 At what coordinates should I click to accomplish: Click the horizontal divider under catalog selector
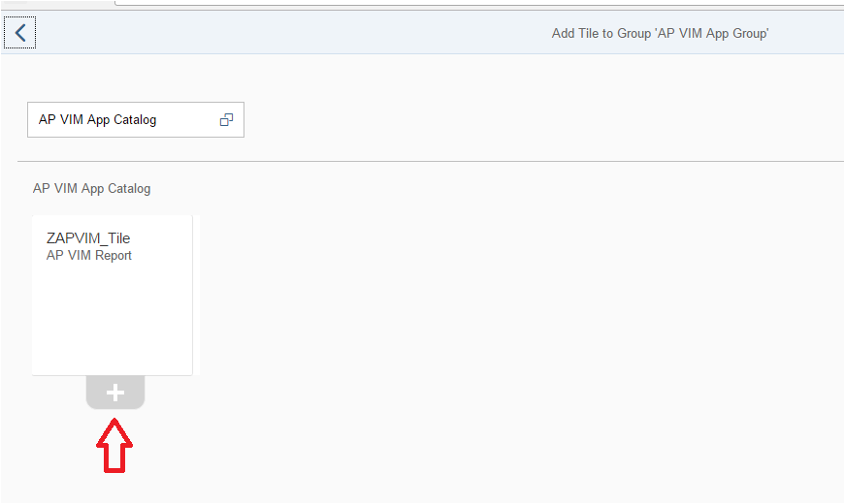coord(431,161)
